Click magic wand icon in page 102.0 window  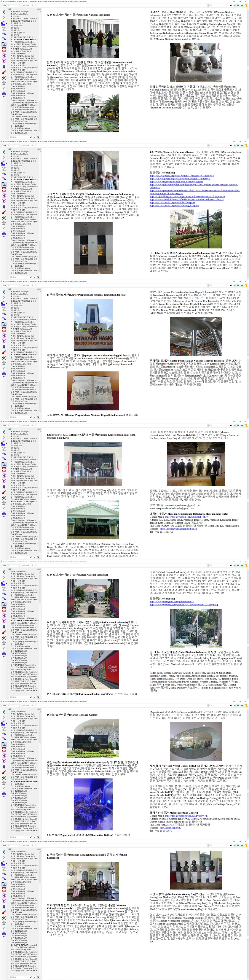click(x=4, y=88)
